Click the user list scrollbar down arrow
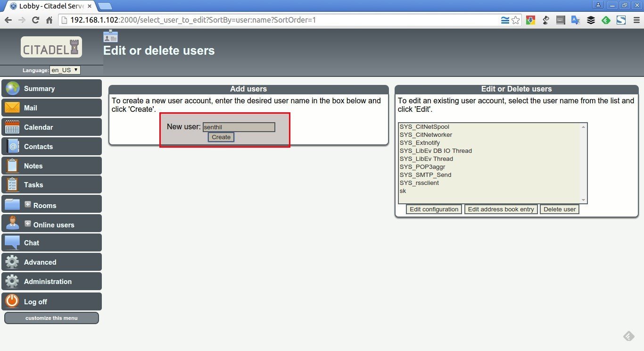The height and width of the screenshot is (351, 644). pyautogui.click(x=583, y=200)
